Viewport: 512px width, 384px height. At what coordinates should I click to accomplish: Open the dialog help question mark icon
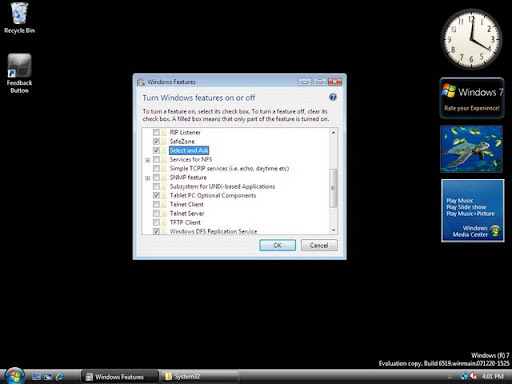click(332, 97)
